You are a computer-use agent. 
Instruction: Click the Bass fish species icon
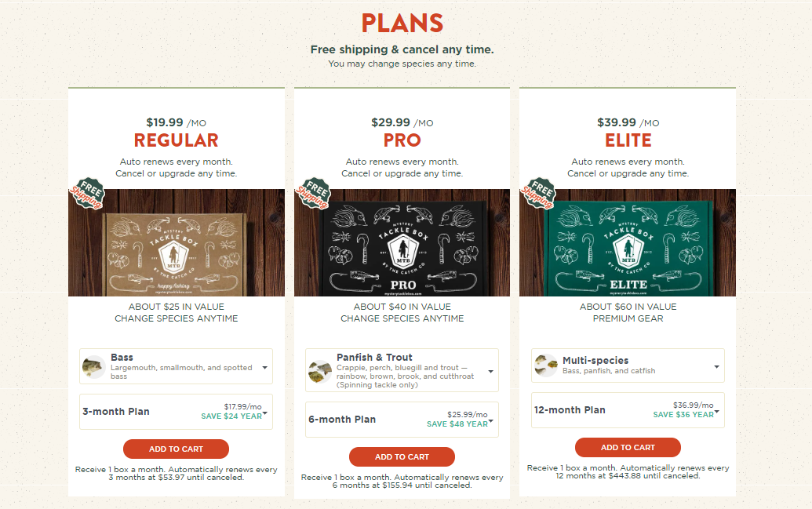tap(93, 367)
